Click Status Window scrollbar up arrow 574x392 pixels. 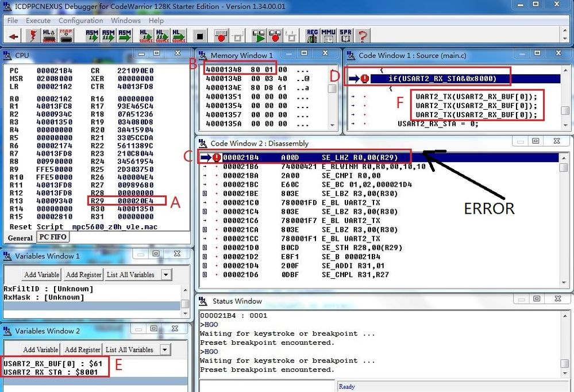pos(565,316)
